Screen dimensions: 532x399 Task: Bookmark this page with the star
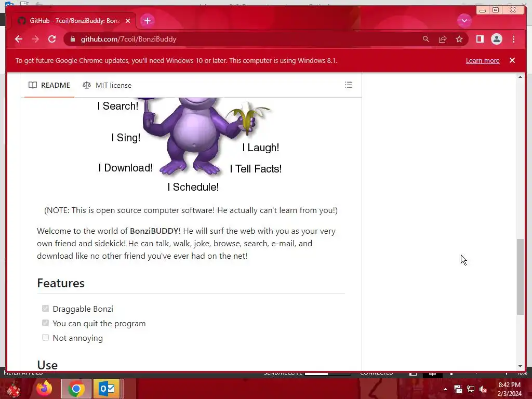pyautogui.click(x=459, y=39)
